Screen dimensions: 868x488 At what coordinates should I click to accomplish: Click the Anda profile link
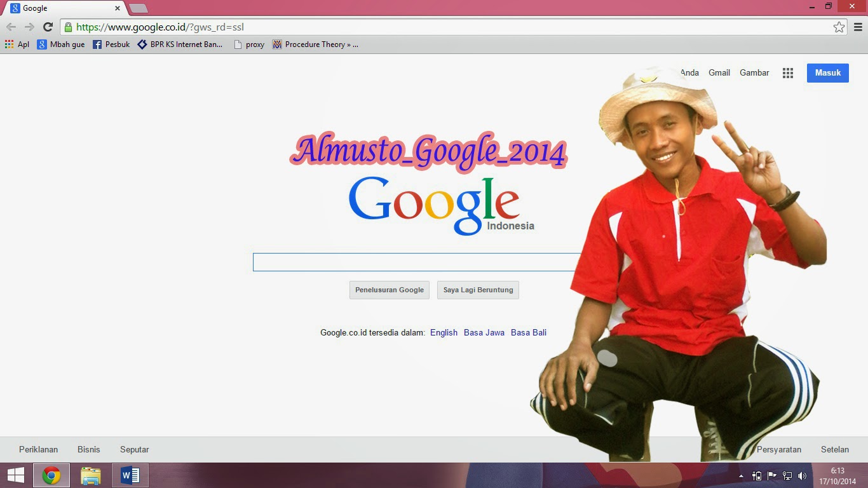(x=689, y=72)
